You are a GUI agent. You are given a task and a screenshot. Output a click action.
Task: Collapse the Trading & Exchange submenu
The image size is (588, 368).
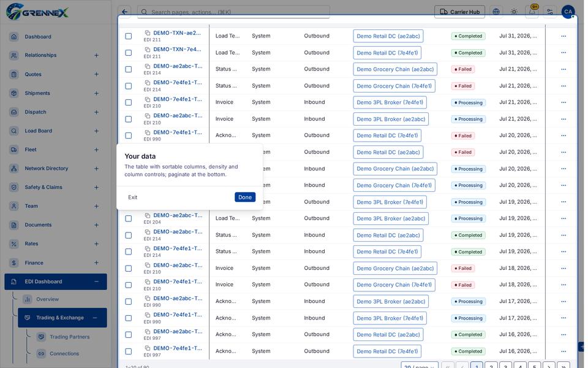(x=95, y=318)
